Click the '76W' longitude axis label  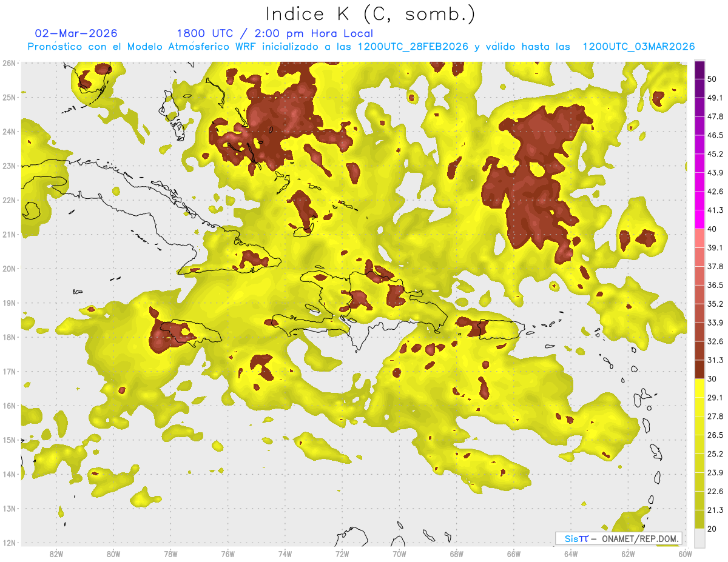coord(228,554)
